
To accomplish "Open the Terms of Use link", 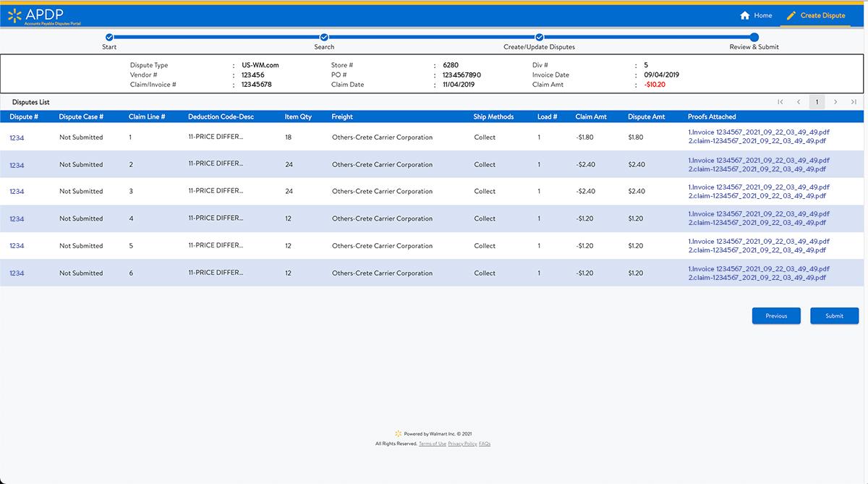I will click(x=432, y=443).
